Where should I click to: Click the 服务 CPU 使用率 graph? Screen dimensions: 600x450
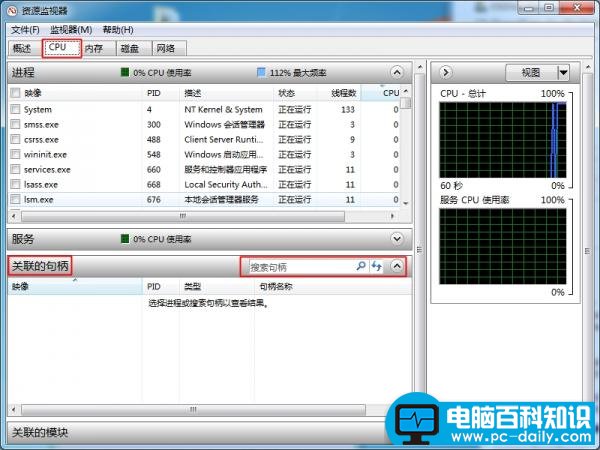pos(503,246)
